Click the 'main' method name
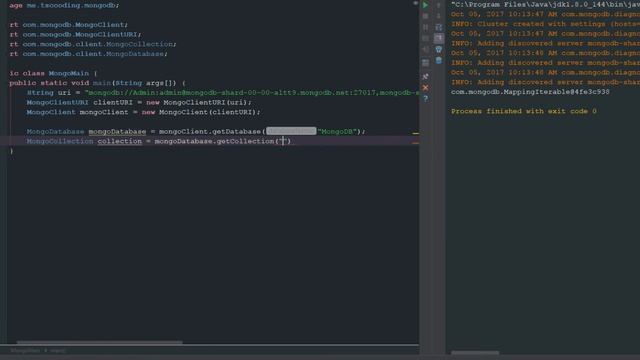 pyautogui.click(x=102, y=83)
